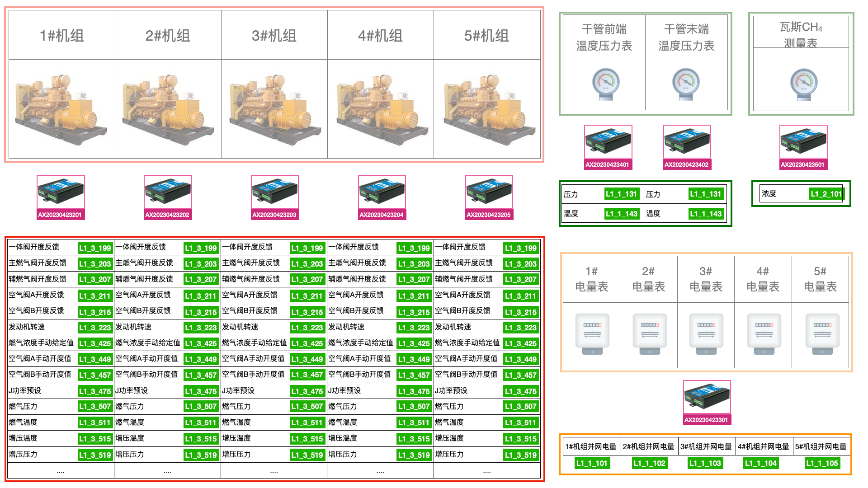This screenshot has width=868, height=488.
Task: Select the 4#机组 generator image
Action: [x=381, y=109]
